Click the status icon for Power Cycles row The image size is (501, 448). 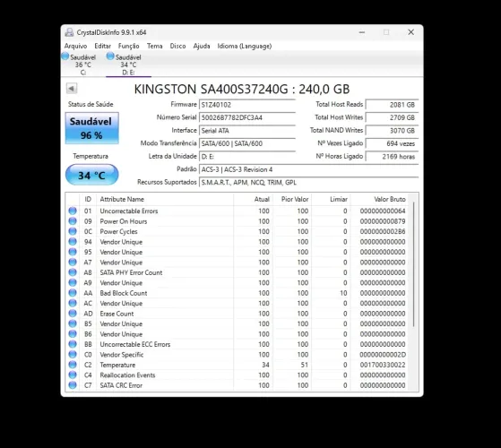coord(73,231)
